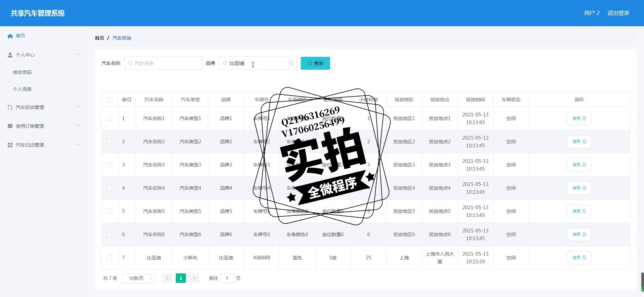Open the 10条/页 page size dropdown
Viewport: 644px width, 297px height.
pos(139,278)
